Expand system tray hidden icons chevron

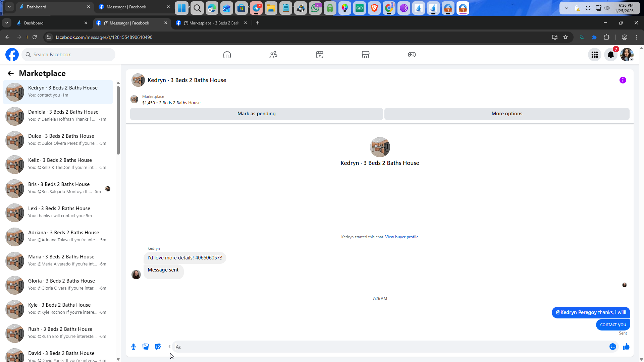(567, 8)
